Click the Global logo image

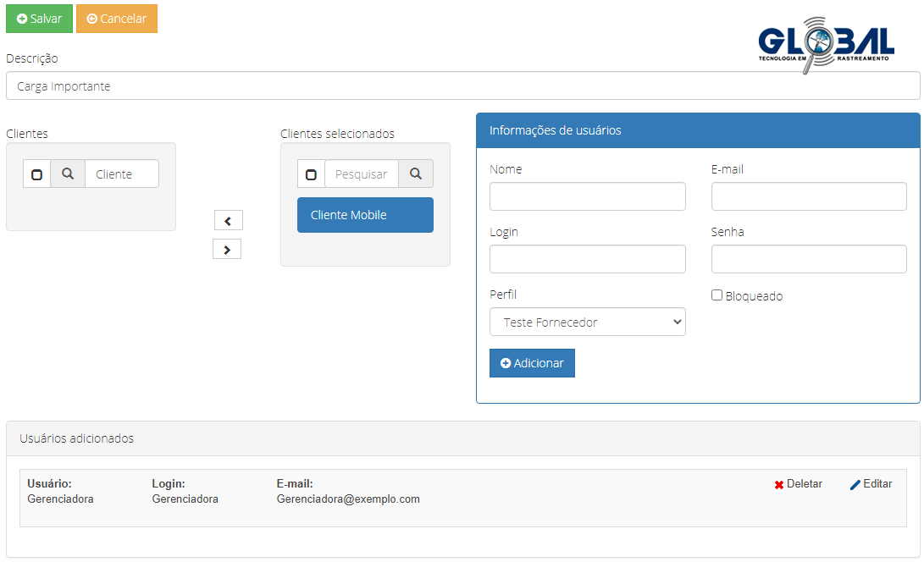tap(825, 44)
